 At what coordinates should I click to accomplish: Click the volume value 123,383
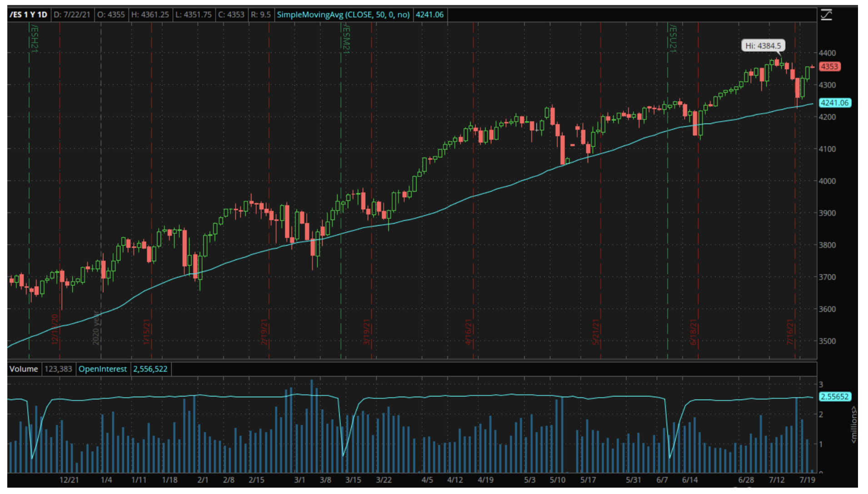[x=58, y=369]
